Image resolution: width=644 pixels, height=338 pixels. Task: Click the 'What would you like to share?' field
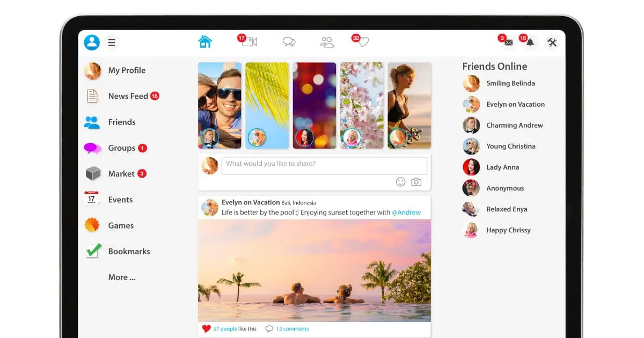tap(324, 165)
